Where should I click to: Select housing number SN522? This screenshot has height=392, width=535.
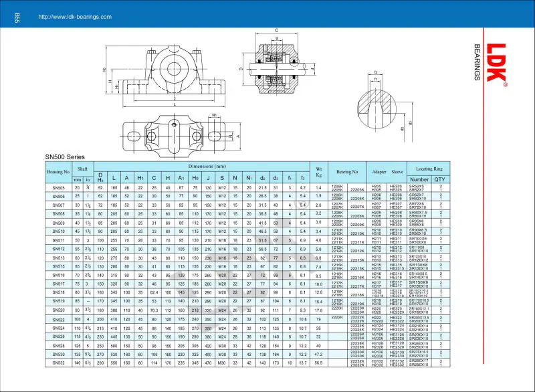pos(58,320)
